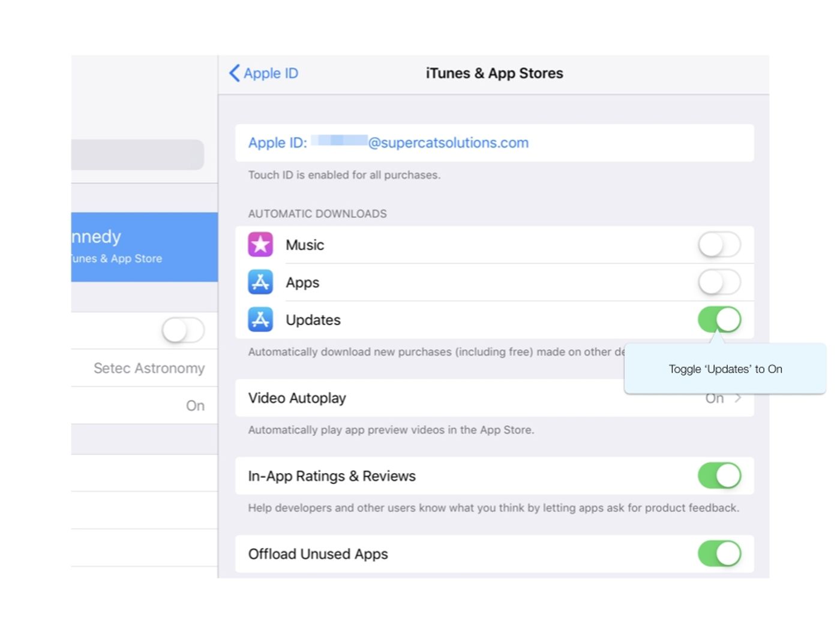Click the App Store icon beside Apps

260,282
